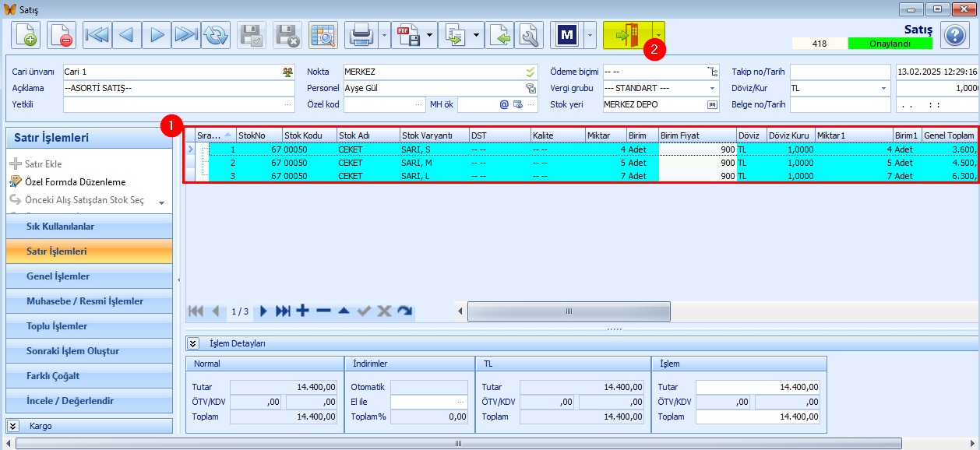Click the new record document icon
980x450 pixels.
tap(26, 35)
